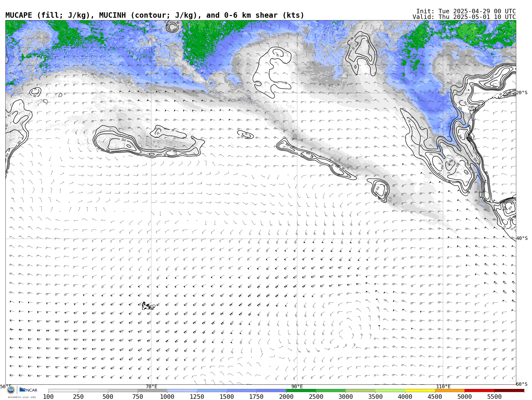Image resolution: width=532 pixels, height=400 pixels.
Task: Pick the yellow 4000–4500 colorbar swatch
Action: pos(420,391)
